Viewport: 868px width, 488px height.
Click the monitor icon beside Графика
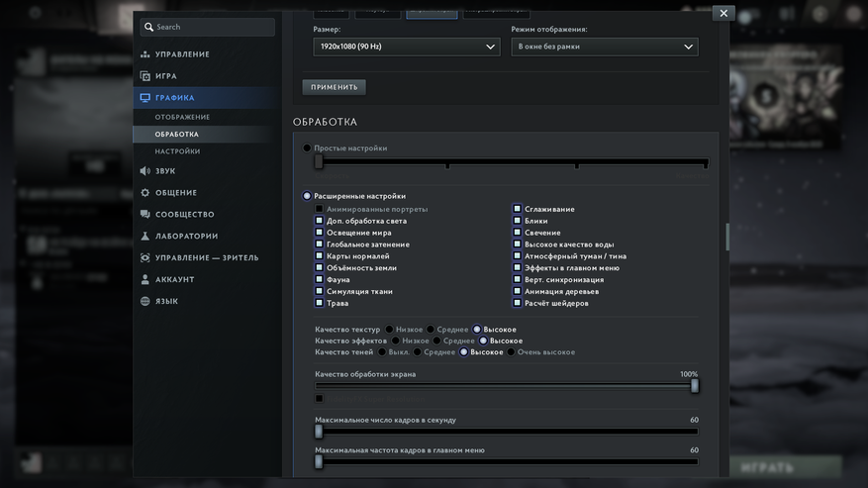145,98
